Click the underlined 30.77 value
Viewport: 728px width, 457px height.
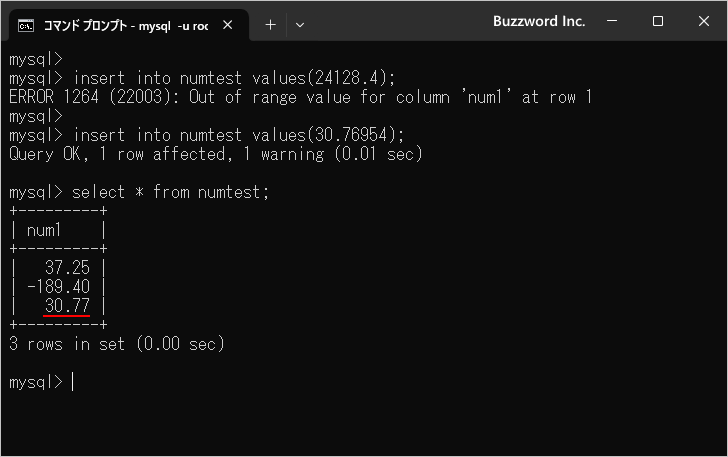click(x=67, y=306)
